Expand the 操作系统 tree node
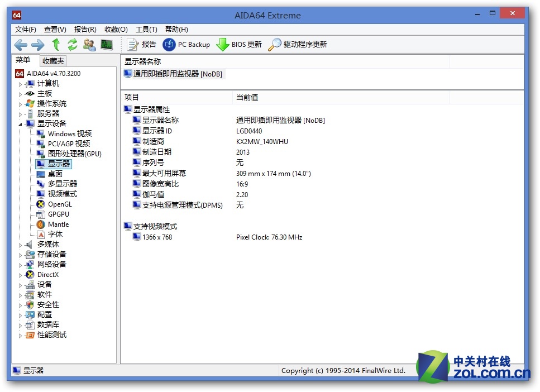The height and width of the screenshot is (392, 540). (x=20, y=104)
